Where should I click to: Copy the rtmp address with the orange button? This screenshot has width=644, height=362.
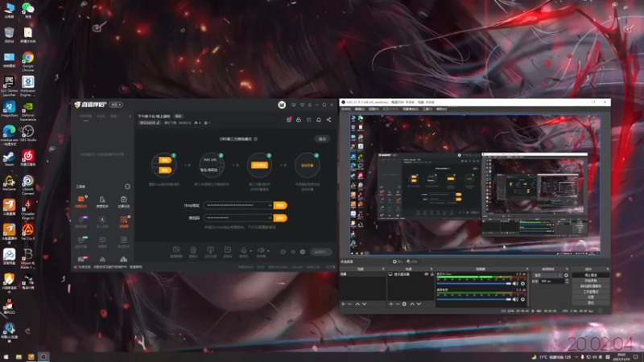point(280,205)
